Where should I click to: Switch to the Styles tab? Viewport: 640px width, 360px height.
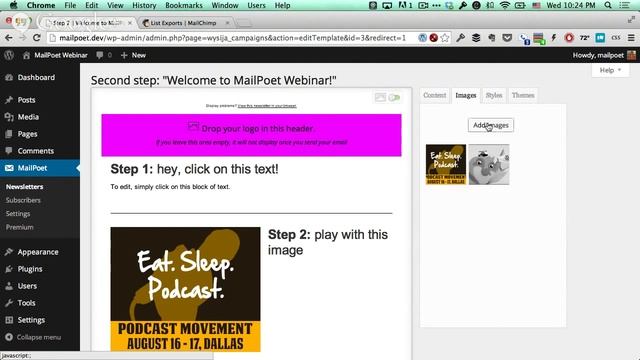pyautogui.click(x=494, y=95)
